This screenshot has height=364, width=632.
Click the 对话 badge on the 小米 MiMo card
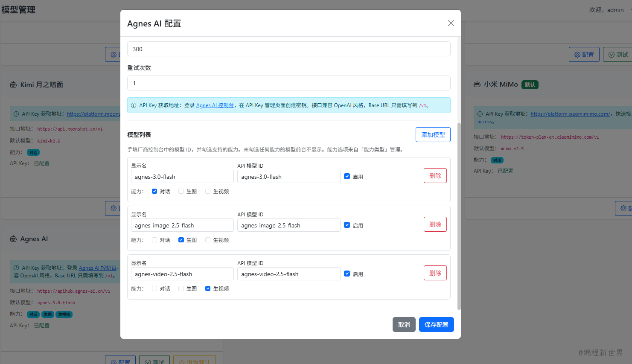[x=497, y=160]
